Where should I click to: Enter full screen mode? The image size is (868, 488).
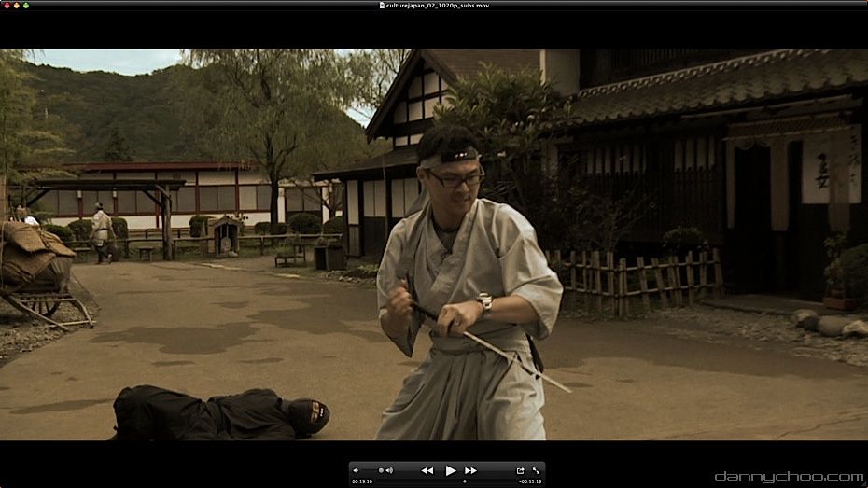pyautogui.click(x=537, y=470)
